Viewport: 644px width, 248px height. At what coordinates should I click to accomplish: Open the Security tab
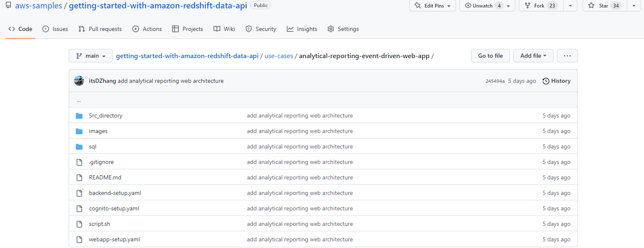click(261, 29)
